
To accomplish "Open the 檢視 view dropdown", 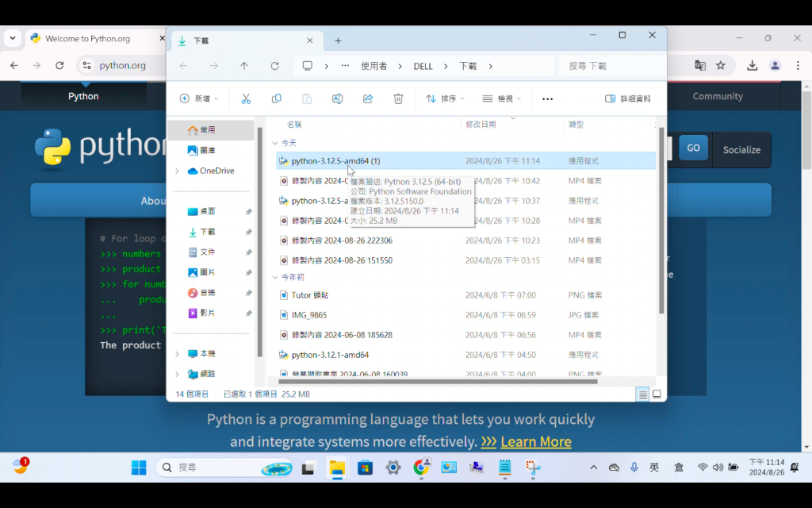I will pos(501,98).
